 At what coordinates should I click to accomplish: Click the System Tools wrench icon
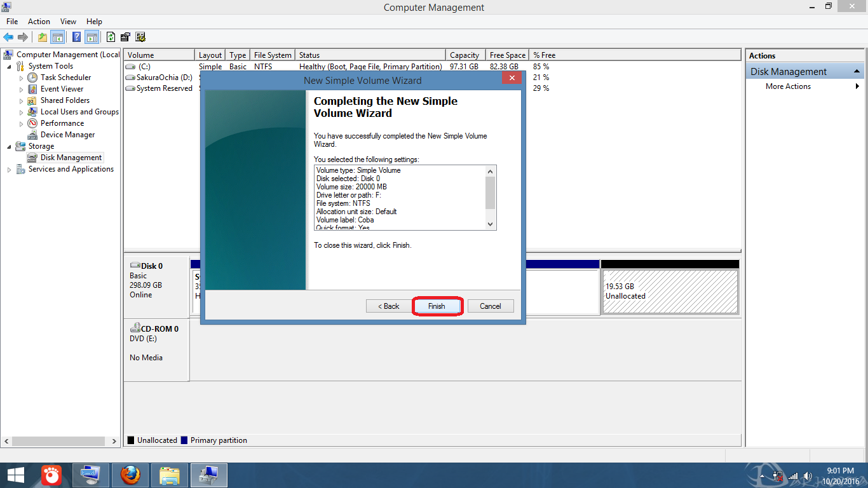point(20,66)
